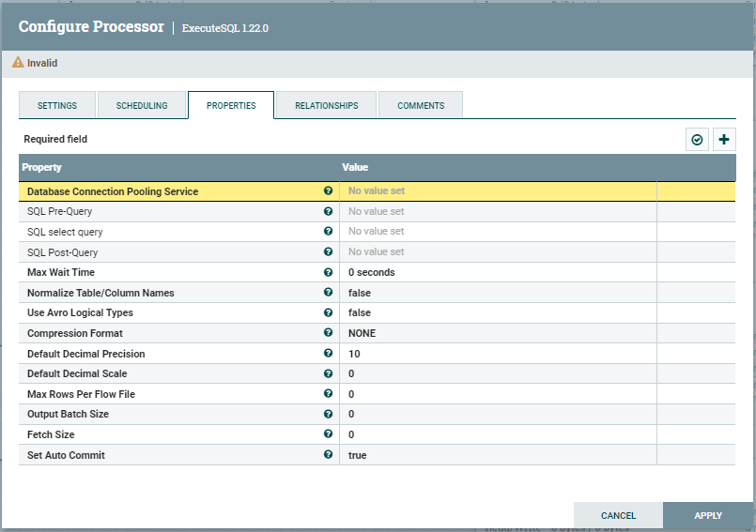This screenshot has width=756, height=532.
Task: Click help icon for Normalize Table/Column Names
Action: click(329, 292)
